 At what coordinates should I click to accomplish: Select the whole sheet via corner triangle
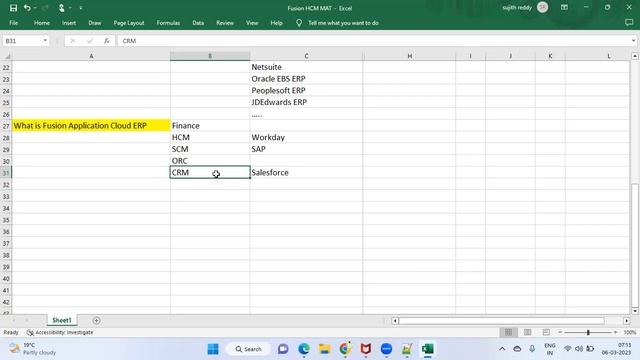click(6, 56)
